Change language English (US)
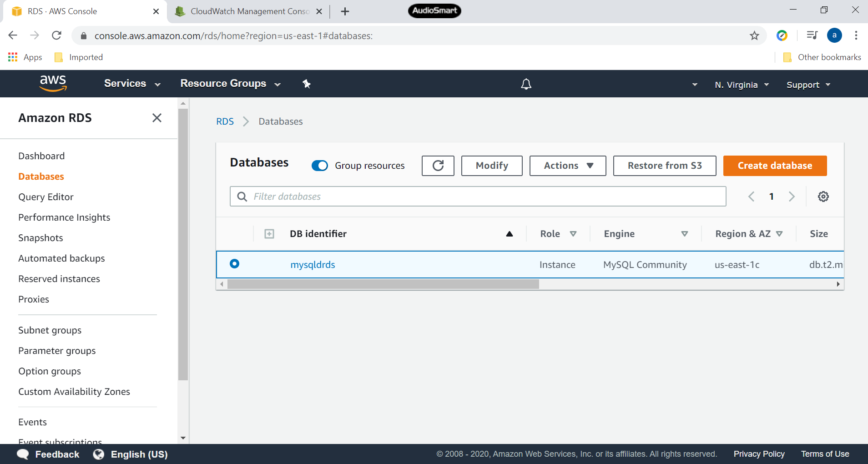This screenshot has height=464, width=868. (131, 454)
